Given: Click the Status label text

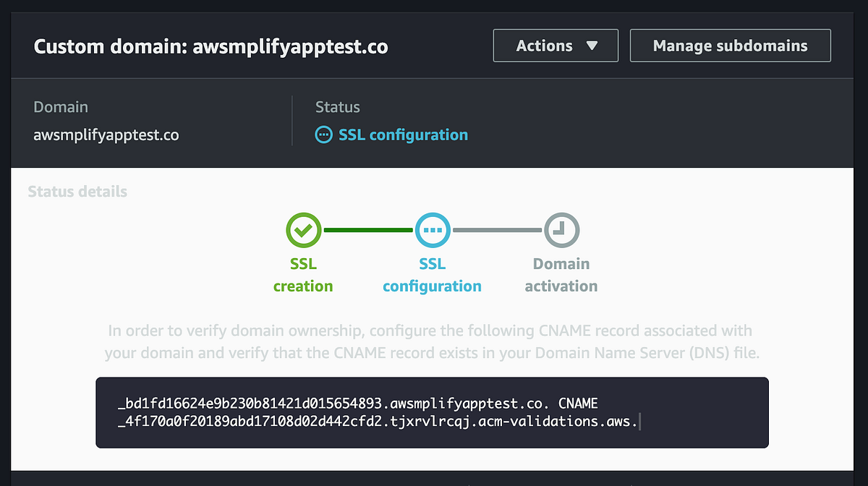Looking at the screenshot, I should (337, 106).
